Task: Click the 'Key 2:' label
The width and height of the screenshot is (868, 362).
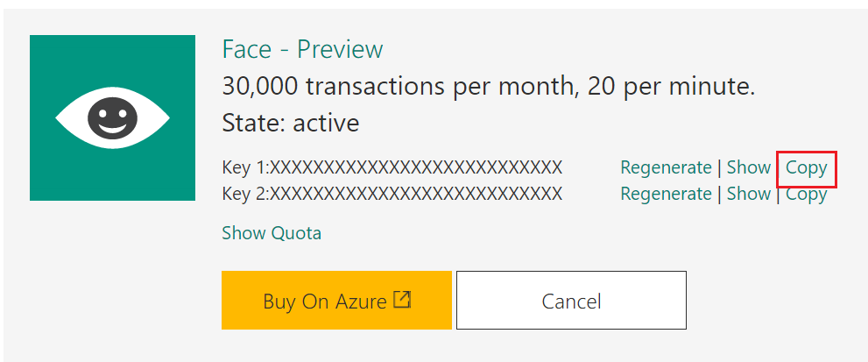Action: coord(246,194)
